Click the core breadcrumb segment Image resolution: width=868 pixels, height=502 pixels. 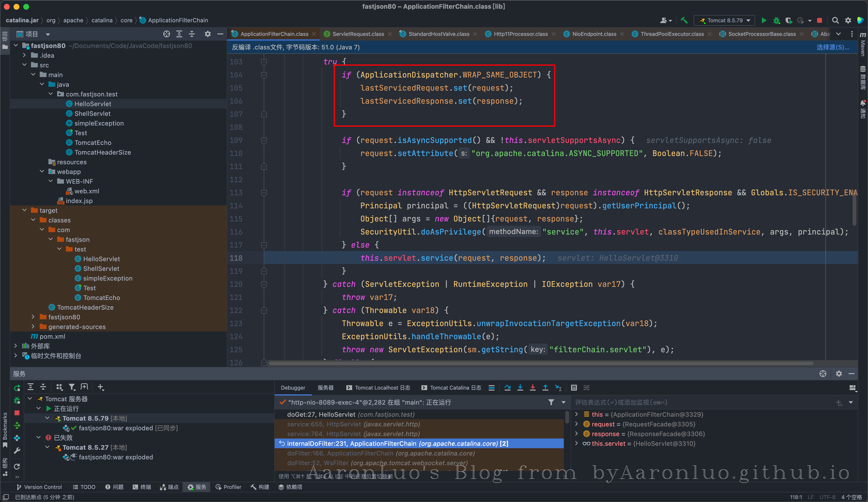(126, 20)
